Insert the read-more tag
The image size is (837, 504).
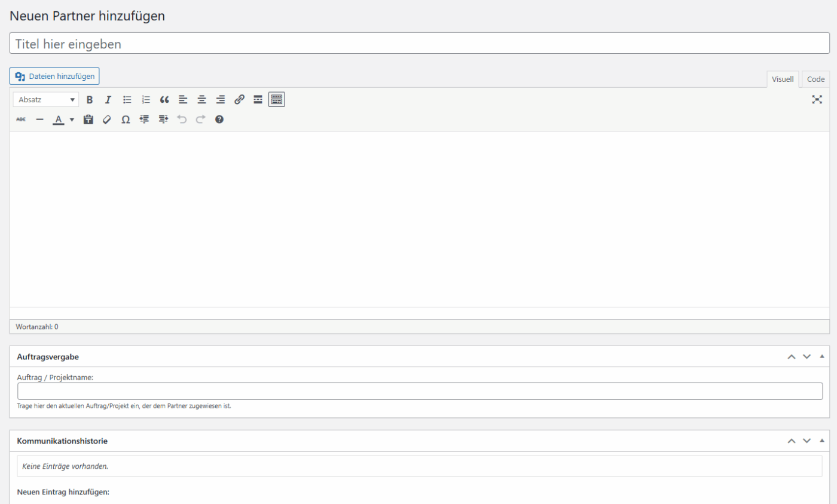pyautogui.click(x=258, y=100)
